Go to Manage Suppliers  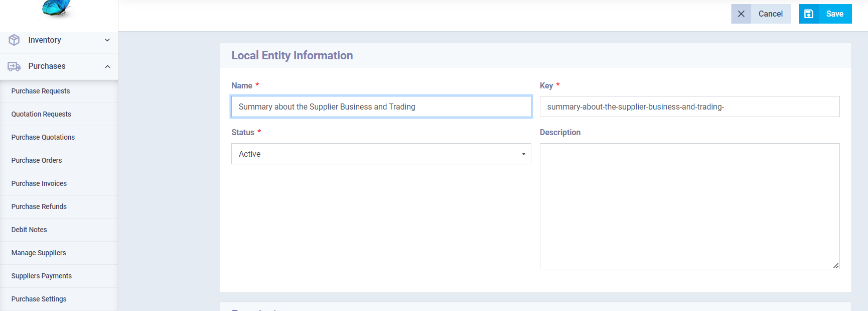click(x=39, y=253)
